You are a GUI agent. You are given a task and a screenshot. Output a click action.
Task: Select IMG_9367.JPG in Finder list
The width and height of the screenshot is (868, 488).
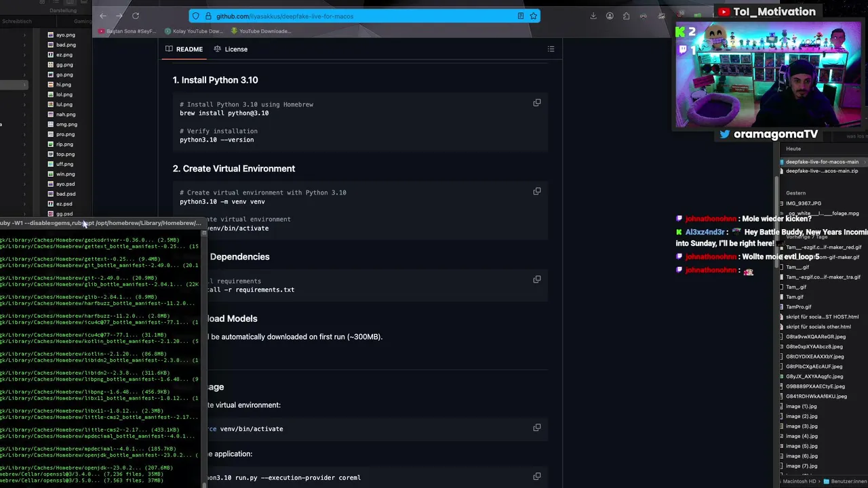[x=803, y=203]
